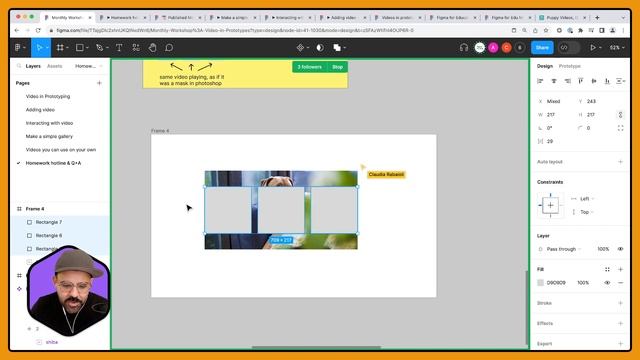The width and height of the screenshot is (640, 360).
Task: Add an Export setting
Action: (620, 344)
